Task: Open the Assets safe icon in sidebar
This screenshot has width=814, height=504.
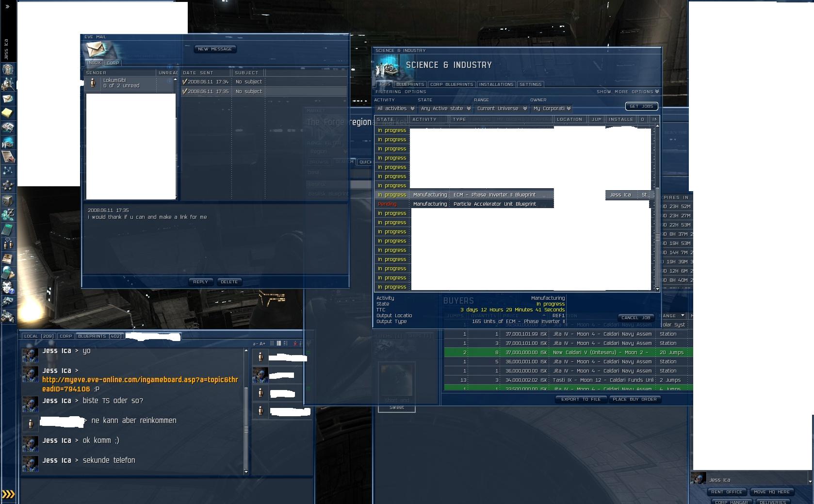Action: click(8, 200)
